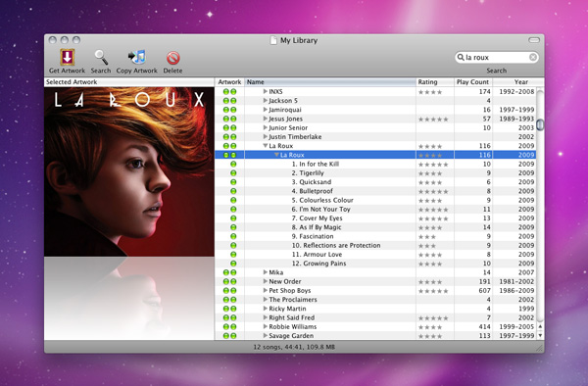Click the star rating of Fascination
Viewport: 588px width, 386px height.
click(427, 237)
